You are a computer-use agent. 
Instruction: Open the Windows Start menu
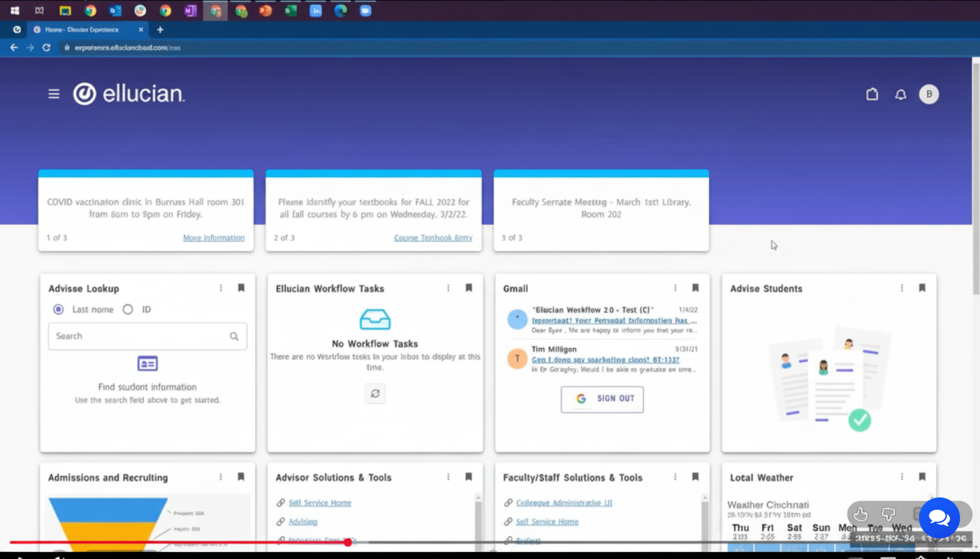[x=15, y=11]
